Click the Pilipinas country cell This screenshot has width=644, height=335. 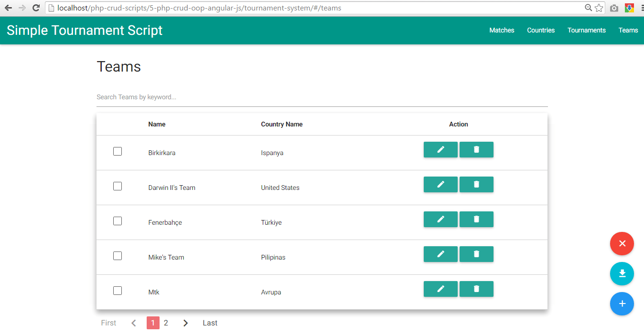click(273, 257)
